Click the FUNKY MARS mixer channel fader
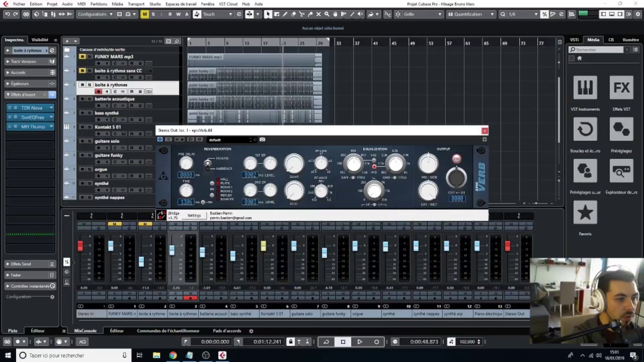 point(111,245)
